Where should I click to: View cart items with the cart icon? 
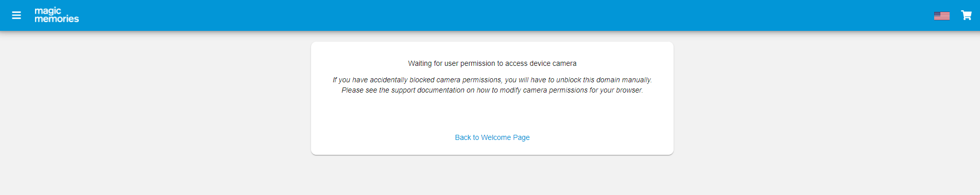click(x=966, y=15)
